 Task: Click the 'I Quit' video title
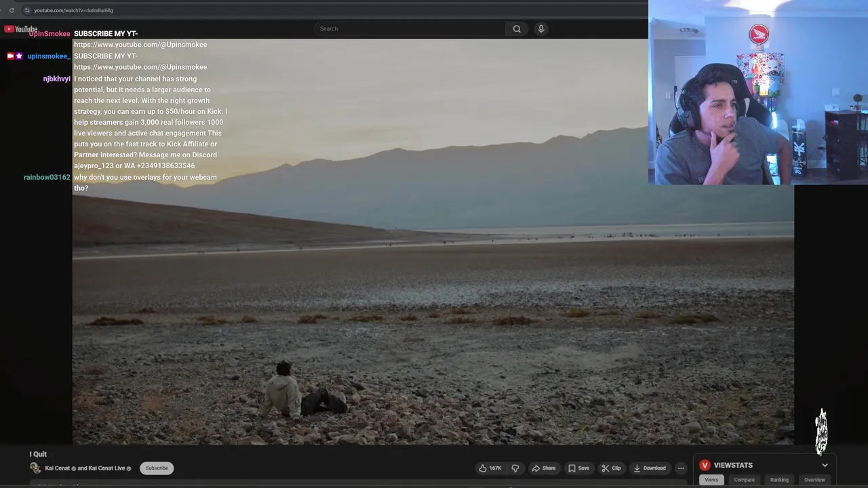(x=38, y=454)
